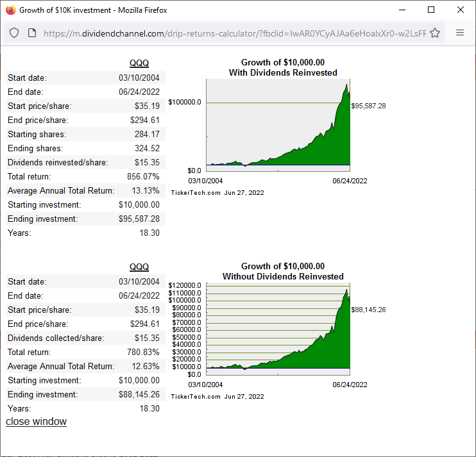
Task: Bookmark this page with the star icon
Action: pyautogui.click(x=434, y=33)
